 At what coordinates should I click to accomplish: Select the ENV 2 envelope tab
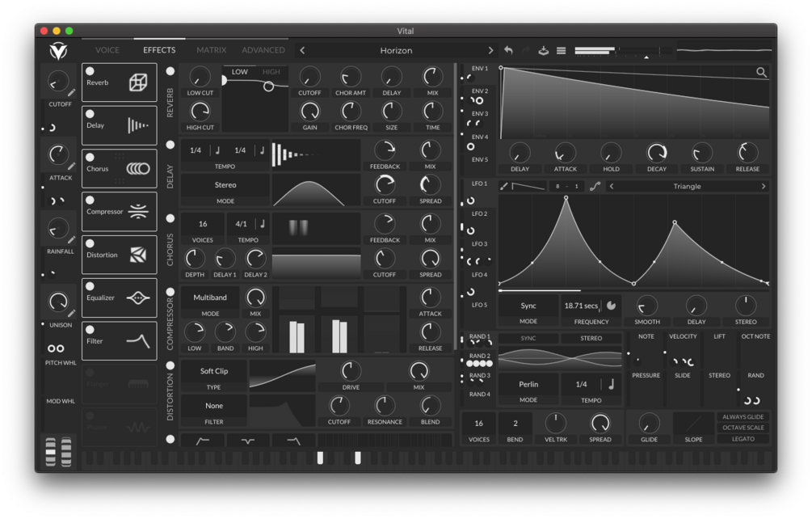[478, 91]
